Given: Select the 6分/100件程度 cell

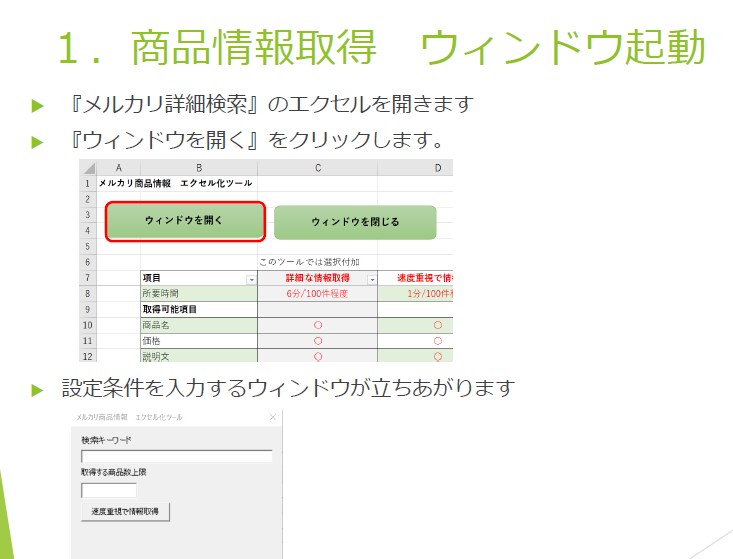Looking at the screenshot, I should [318, 294].
